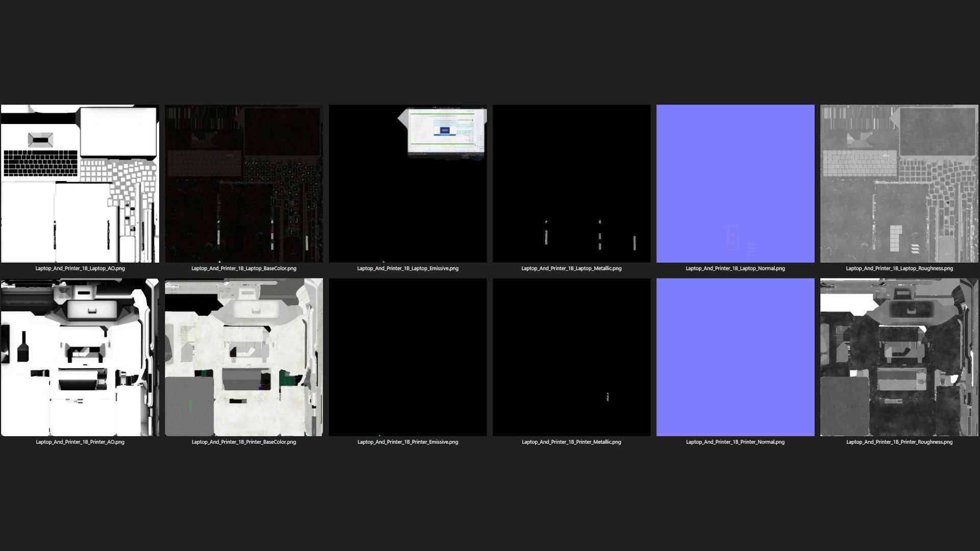Open the Printer BaseColor texture thumbnail
980x551 pixels.
(x=244, y=357)
